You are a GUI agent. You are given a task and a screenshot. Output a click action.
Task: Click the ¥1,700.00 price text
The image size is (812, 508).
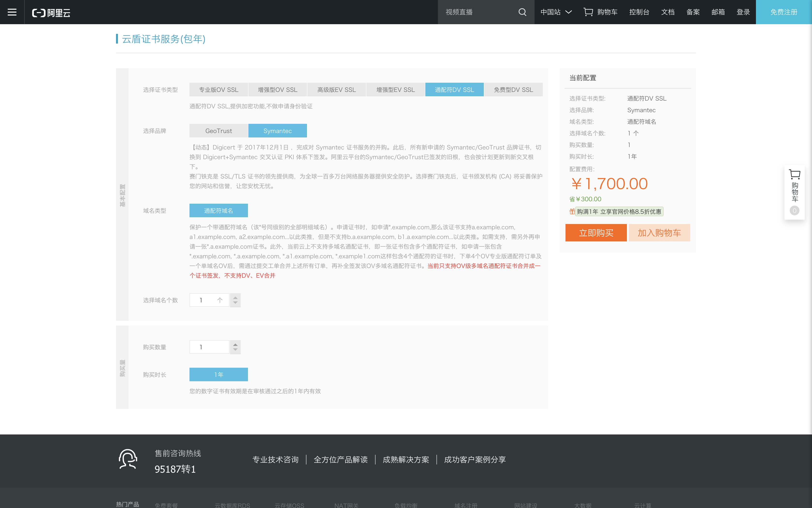(609, 184)
